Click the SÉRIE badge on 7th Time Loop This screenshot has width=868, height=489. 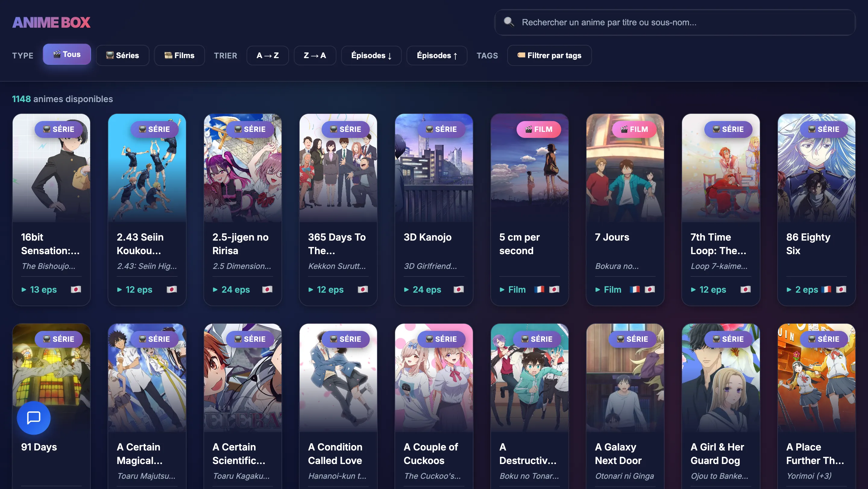[728, 129]
